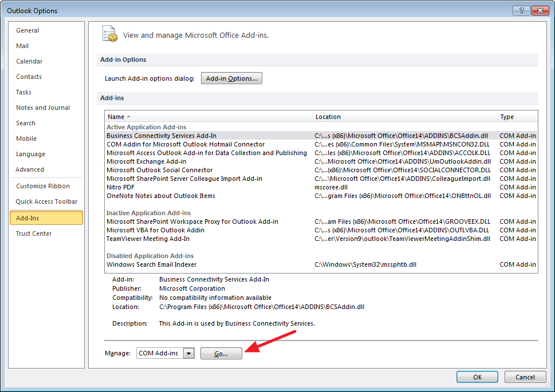Viewport: 555px width, 392px height.
Task: Open Notes and Journal settings
Action: click(46, 108)
